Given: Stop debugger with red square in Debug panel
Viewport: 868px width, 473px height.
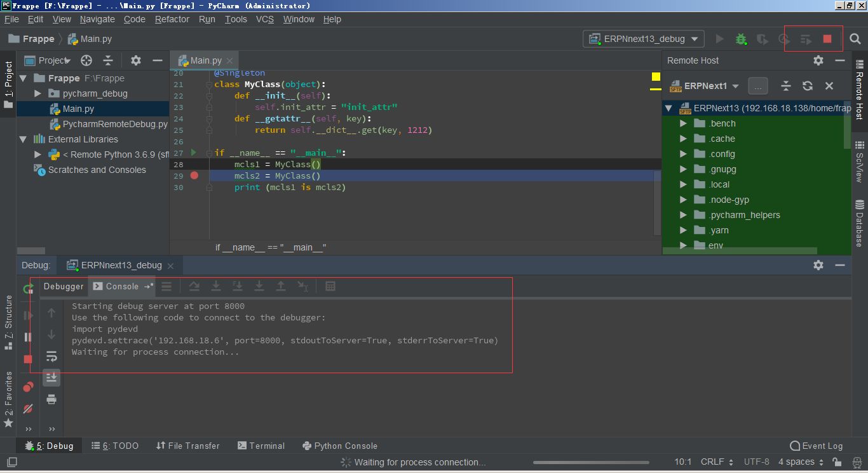Looking at the screenshot, I should click(28, 359).
